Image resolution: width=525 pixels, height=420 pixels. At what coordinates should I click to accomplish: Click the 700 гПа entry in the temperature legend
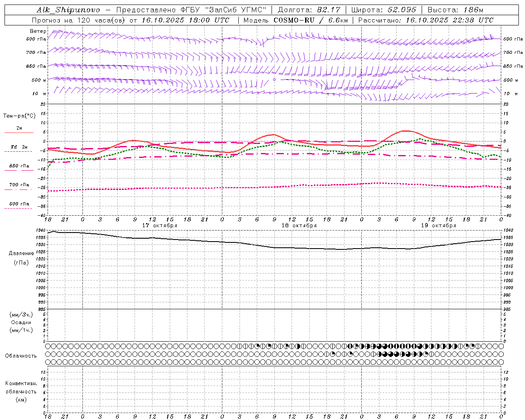(19, 185)
